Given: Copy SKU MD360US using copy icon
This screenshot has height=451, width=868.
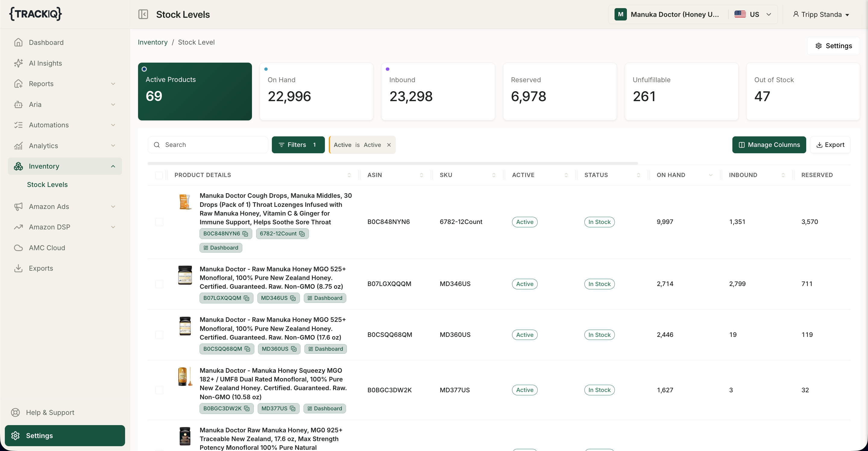Looking at the screenshot, I should 294,349.
